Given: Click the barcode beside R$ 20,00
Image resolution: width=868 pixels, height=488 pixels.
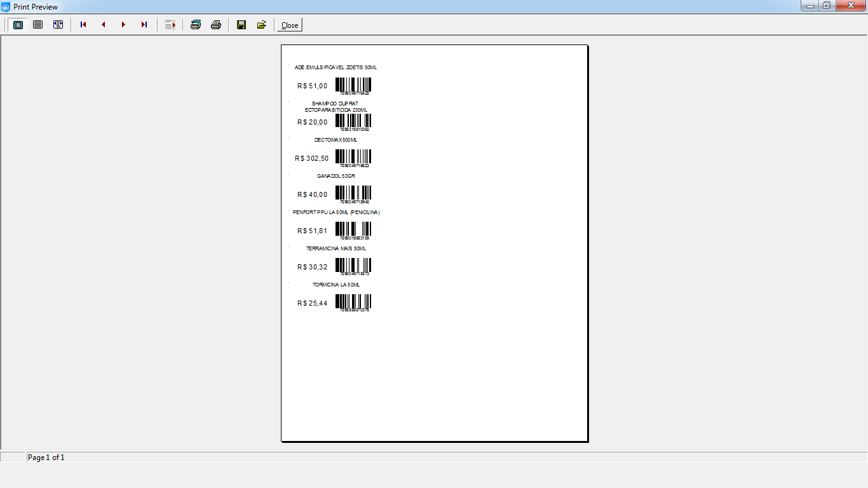Looking at the screenshot, I should click(x=353, y=123).
